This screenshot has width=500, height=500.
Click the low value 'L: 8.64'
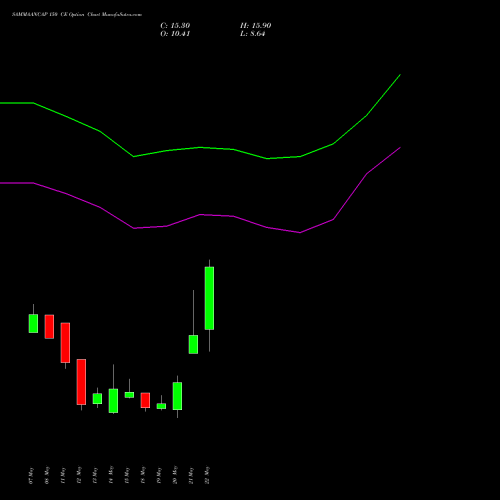pos(253,34)
